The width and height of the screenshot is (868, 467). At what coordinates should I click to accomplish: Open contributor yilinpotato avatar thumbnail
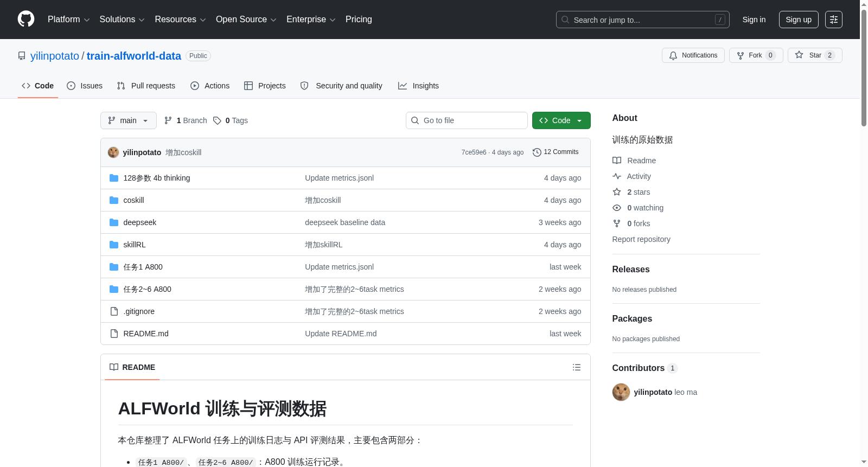[621, 392]
